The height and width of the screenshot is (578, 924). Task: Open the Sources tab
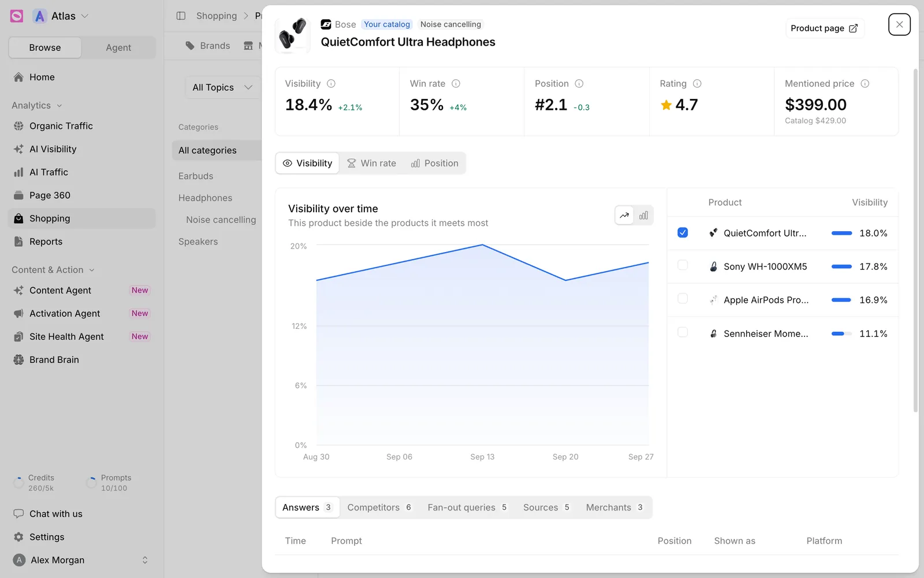(x=546, y=507)
